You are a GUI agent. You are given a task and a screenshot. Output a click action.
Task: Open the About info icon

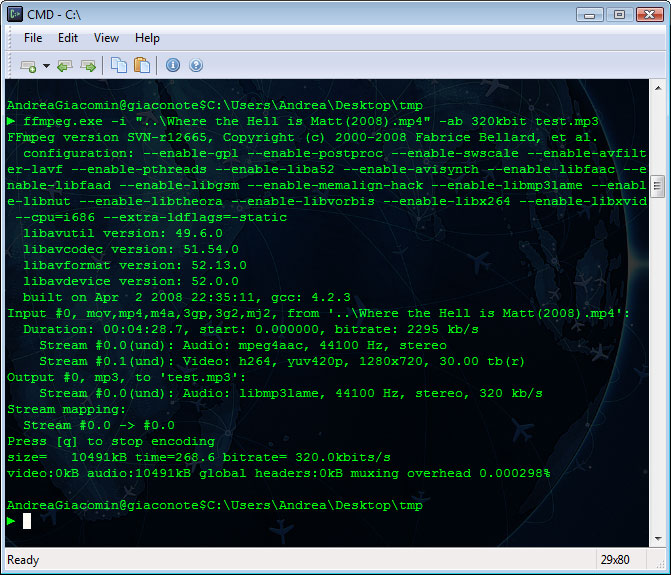[x=173, y=66]
